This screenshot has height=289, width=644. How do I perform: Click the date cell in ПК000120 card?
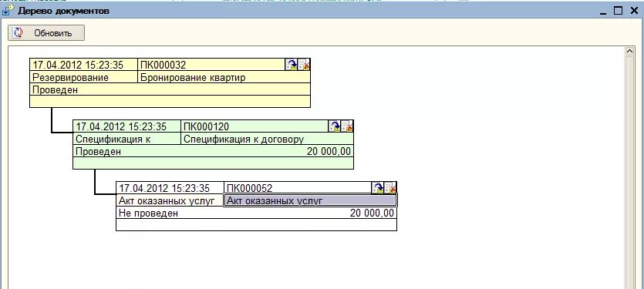[x=127, y=126]
